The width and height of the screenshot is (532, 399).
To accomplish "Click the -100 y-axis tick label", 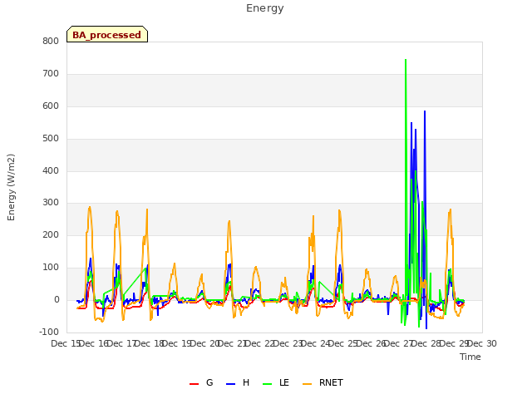I will [x=49, y=332].
